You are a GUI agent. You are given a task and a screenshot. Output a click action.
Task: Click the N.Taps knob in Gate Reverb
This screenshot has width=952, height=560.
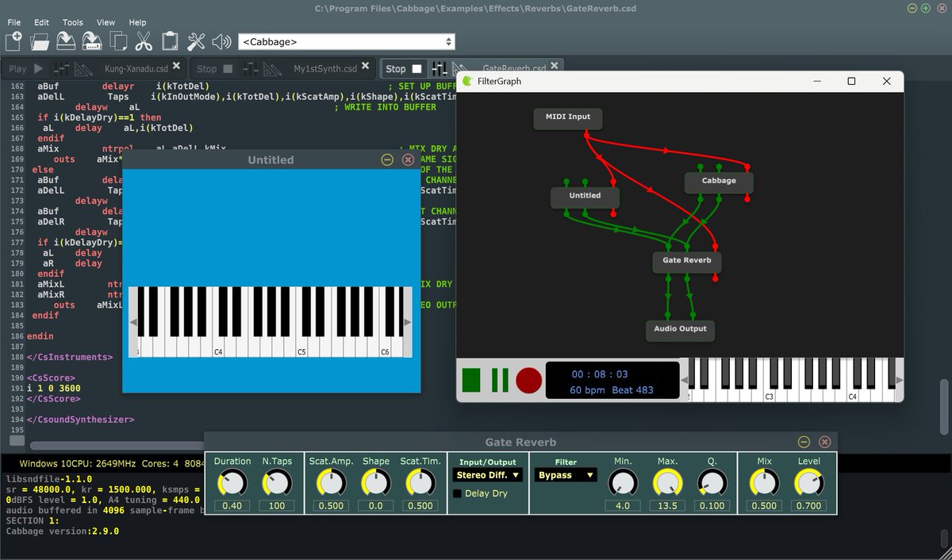pyautogui.click(x=277, y=483)
